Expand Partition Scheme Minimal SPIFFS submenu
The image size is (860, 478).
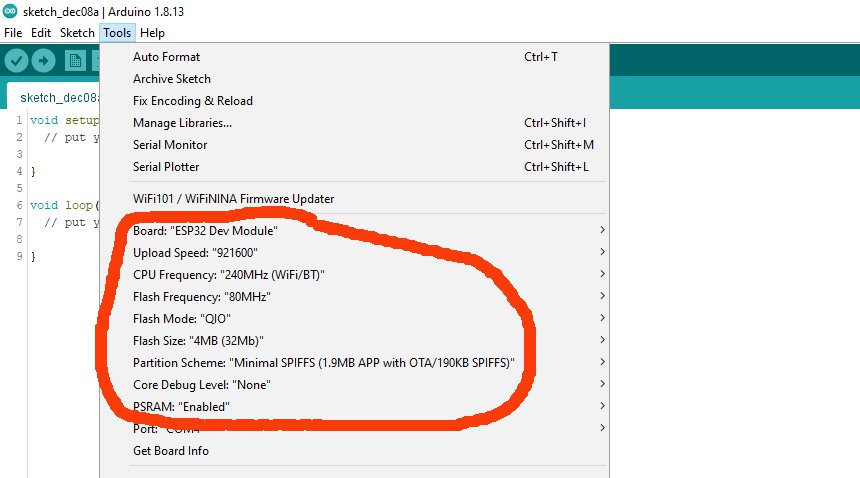(x=354, y=363)
